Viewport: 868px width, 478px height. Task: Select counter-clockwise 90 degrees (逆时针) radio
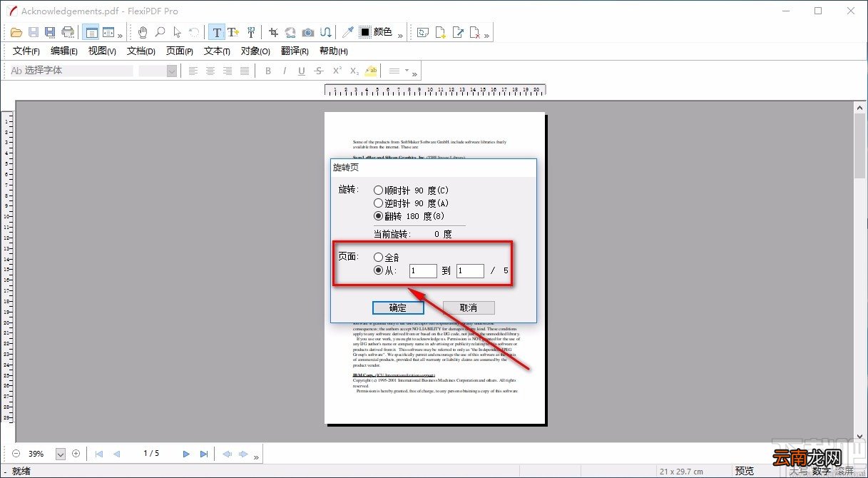[378, 203]
